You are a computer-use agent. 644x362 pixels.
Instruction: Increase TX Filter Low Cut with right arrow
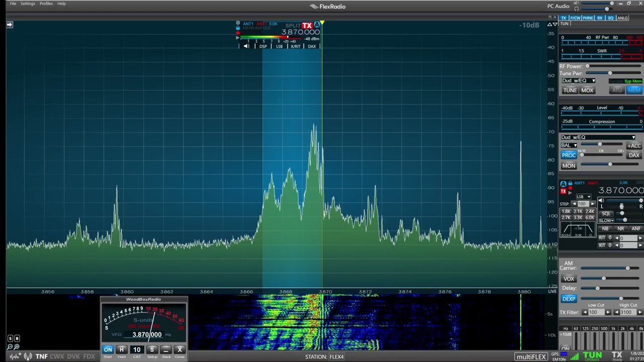tap(608, 313)
